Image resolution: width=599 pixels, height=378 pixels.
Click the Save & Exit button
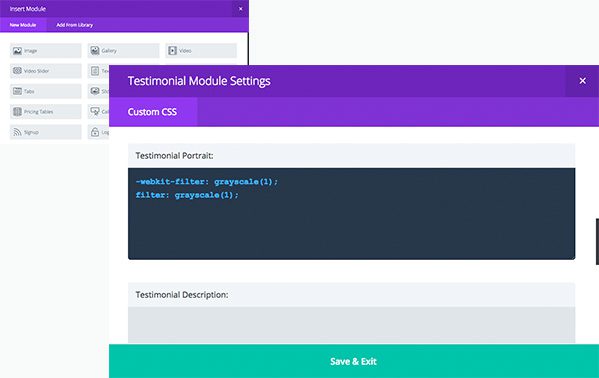pyautogui.click(x=354, y=361)
